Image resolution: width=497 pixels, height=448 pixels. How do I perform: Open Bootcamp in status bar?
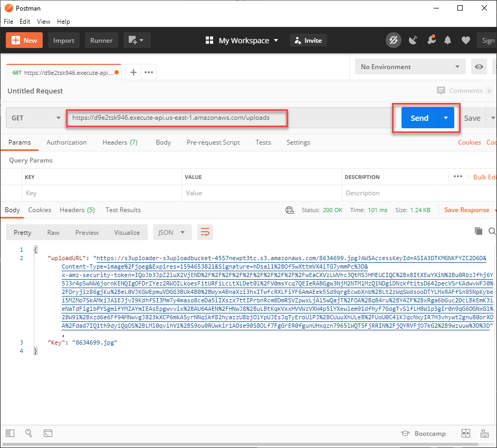click(423, 433)
